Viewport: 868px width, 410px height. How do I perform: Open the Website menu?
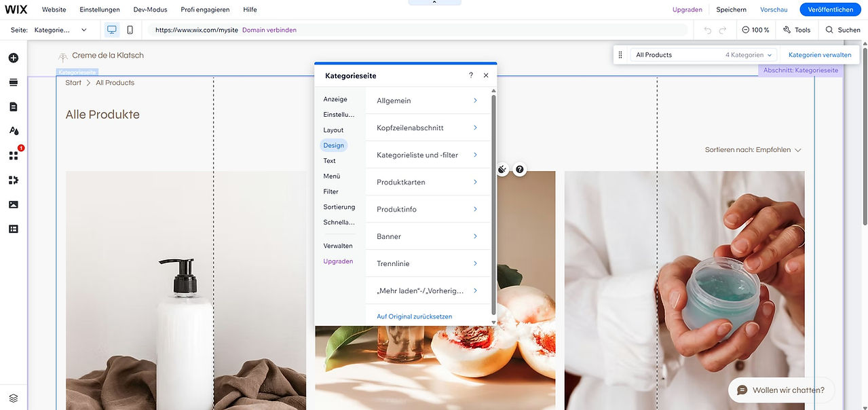(x=54, y=10)
